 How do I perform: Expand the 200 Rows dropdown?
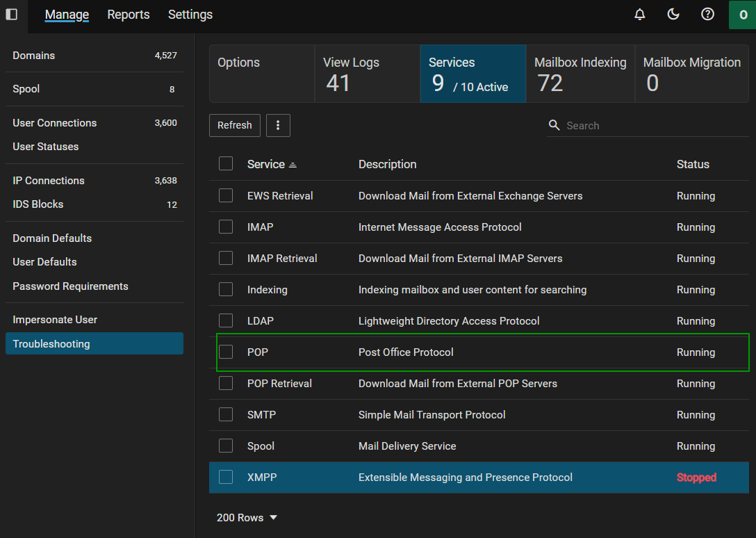247,517
